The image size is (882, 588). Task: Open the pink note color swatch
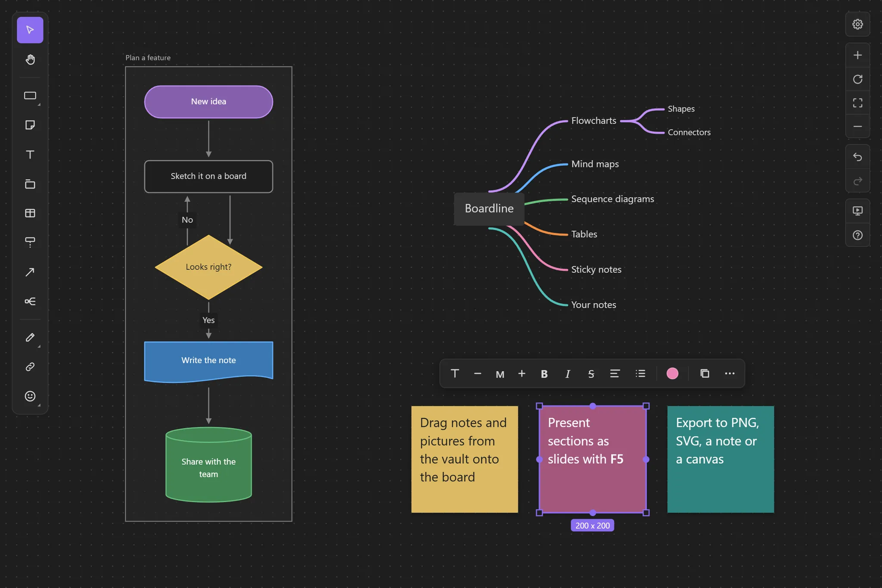[x=672, y=373]
